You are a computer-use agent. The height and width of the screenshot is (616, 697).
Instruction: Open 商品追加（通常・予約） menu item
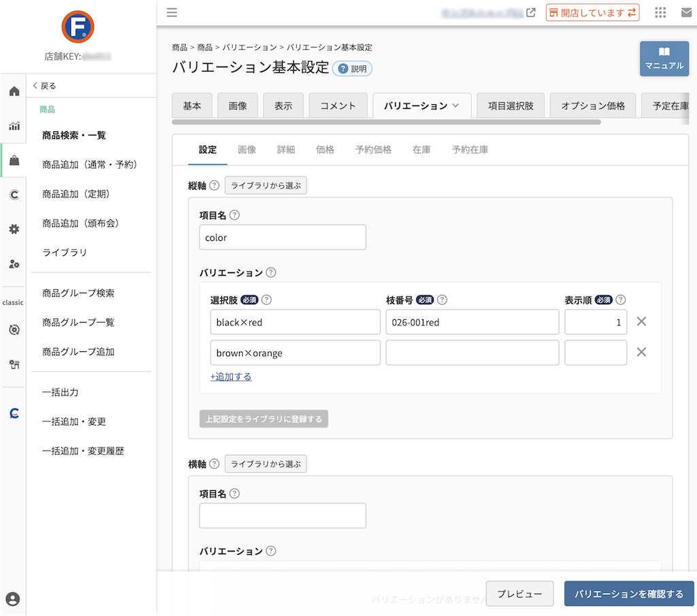[90, 165]
